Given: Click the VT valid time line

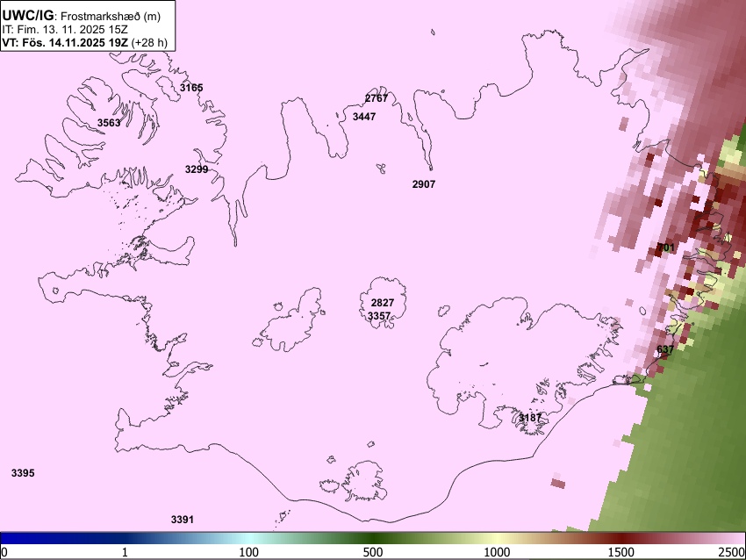Looking at the screenshot, I should coord(84,42).
